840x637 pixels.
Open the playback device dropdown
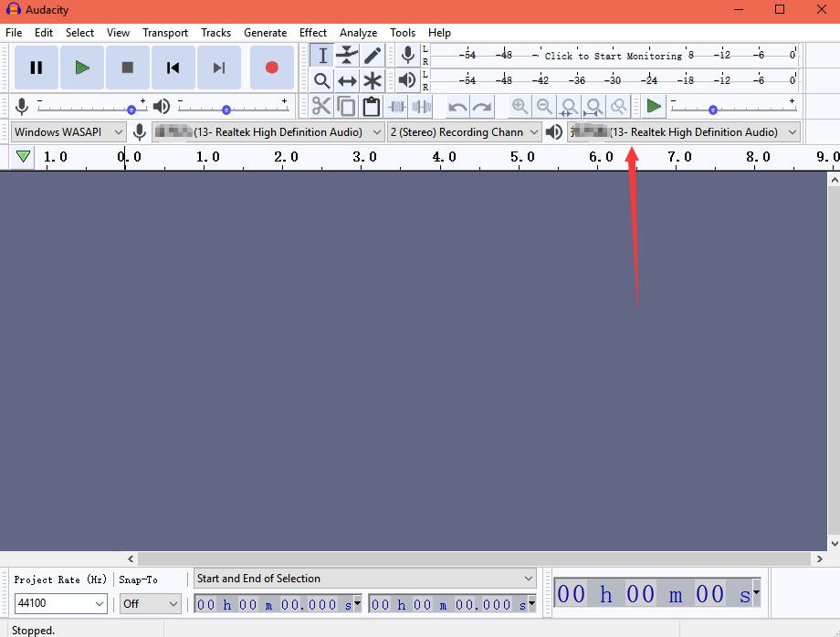[684, 131]
